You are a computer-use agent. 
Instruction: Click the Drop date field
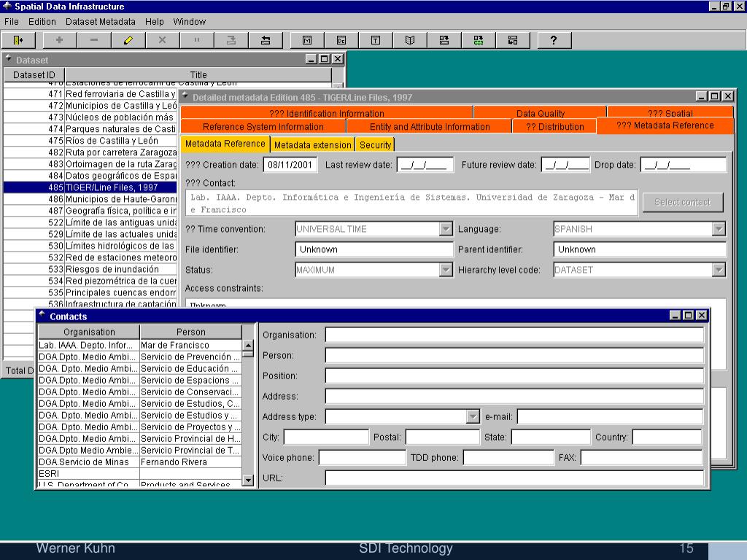[683, 165]
